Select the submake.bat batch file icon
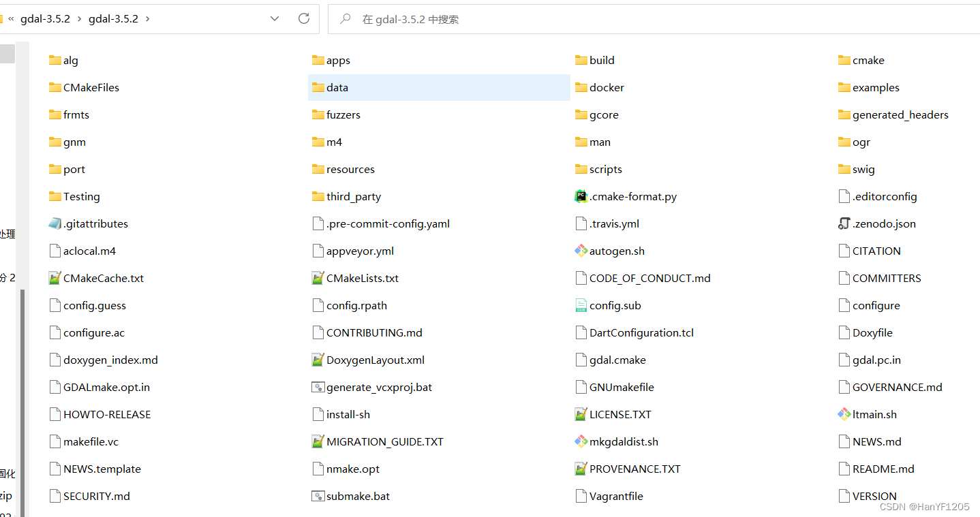Viewport: 980px width, 517px height. click(318, 496)
